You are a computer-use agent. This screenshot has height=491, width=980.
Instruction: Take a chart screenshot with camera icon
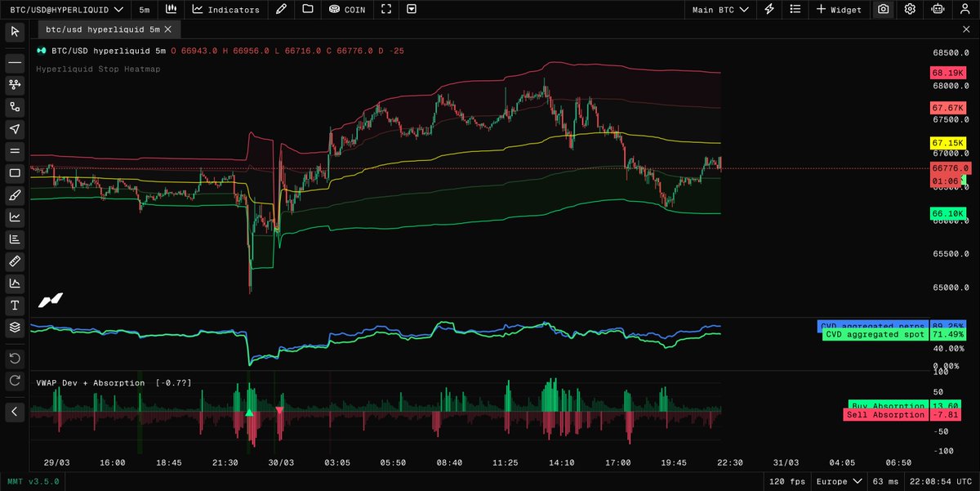click(883, 9)
